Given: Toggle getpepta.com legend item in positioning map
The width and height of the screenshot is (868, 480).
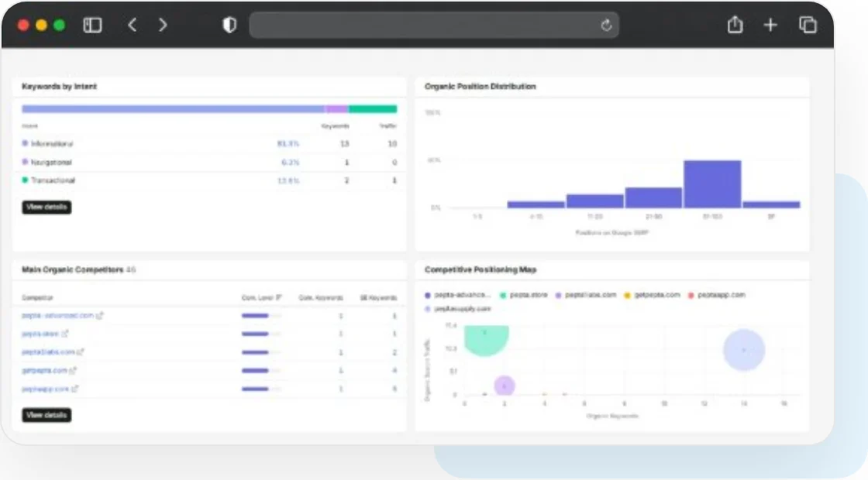Looking at the screenshot, I should click(x=652, y=295).
